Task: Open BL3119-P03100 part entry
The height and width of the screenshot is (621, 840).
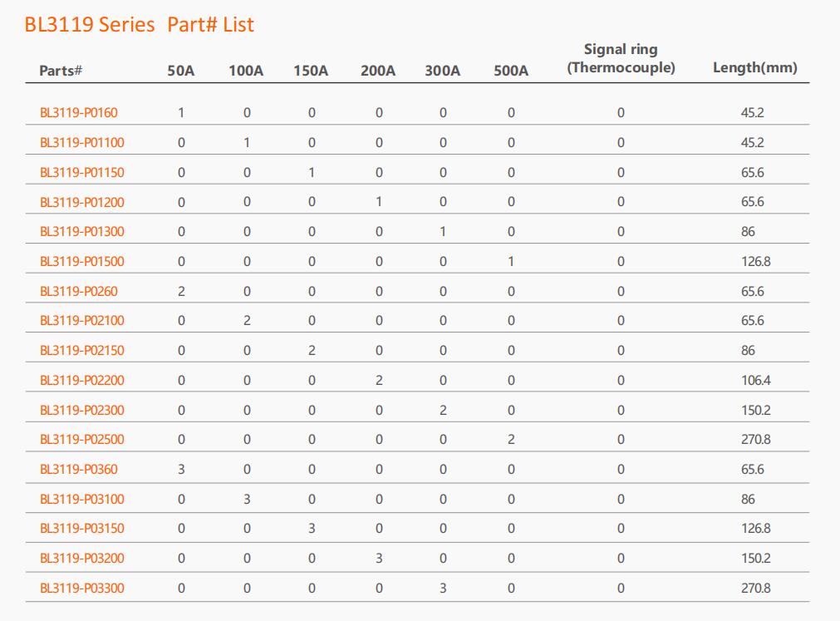Action: (82, 500)
